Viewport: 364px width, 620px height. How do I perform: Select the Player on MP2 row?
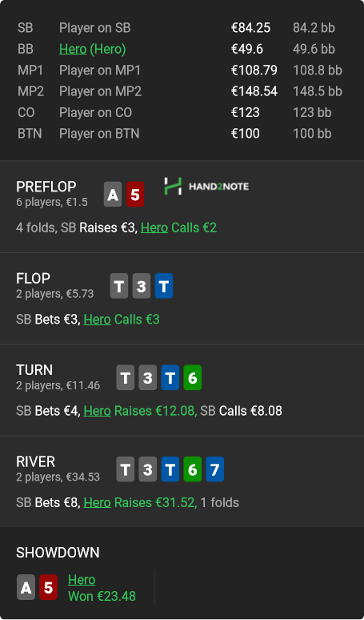[x=180, y=91]
